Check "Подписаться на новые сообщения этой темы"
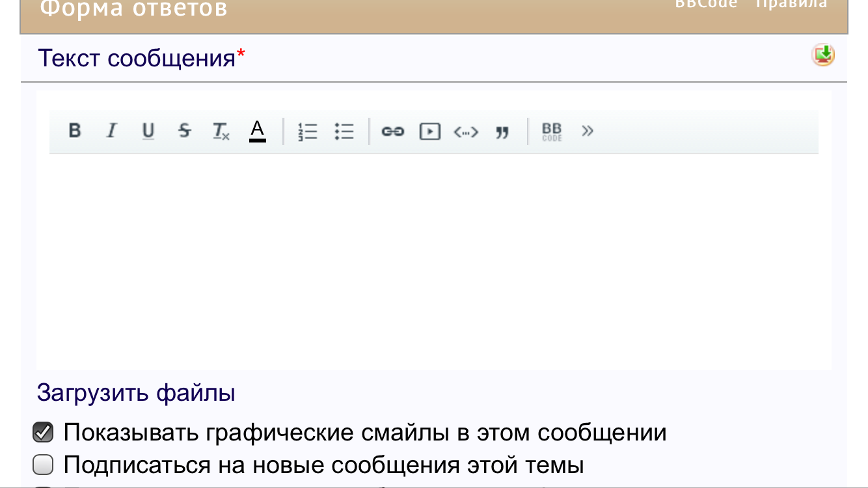The image size is (868, 488). (43, 465)
